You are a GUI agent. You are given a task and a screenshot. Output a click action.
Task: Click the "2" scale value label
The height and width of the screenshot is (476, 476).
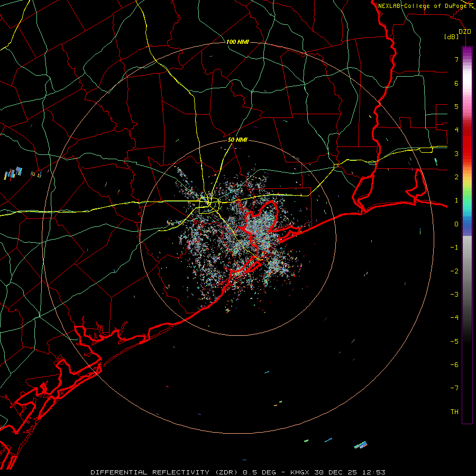pyautogui.click(x=456, y=177)
